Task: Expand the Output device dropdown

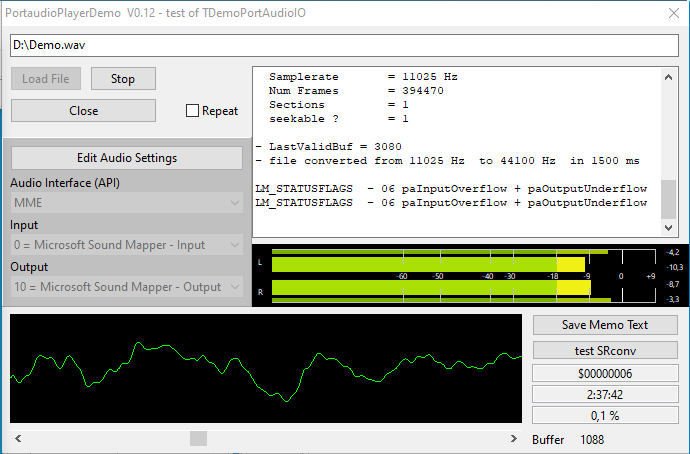Action: [x=126, y=287]
